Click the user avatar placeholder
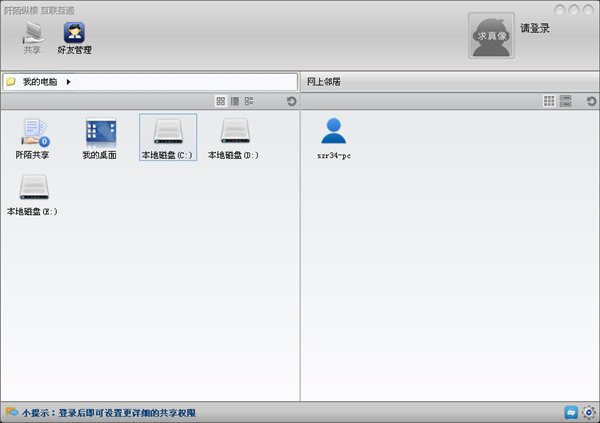The height and width of the screenshot is (423, 600). pyautogui.click(x=491, y=36)
